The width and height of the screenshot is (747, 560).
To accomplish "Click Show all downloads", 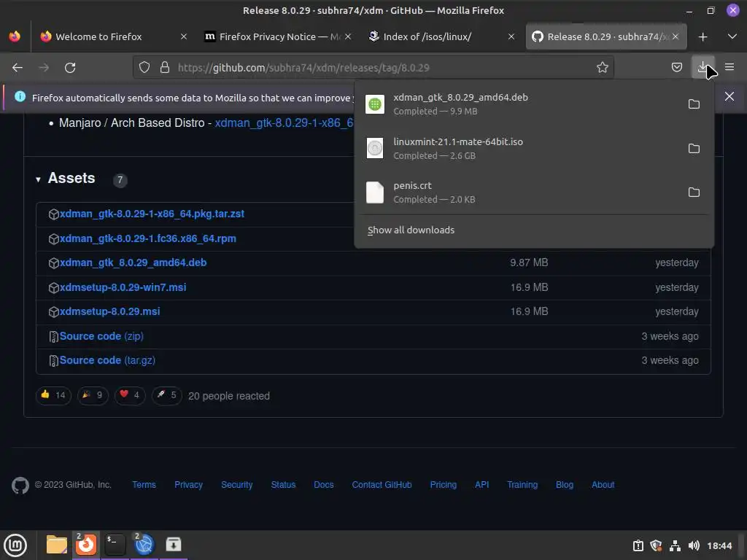I will (x=411, y=230).
